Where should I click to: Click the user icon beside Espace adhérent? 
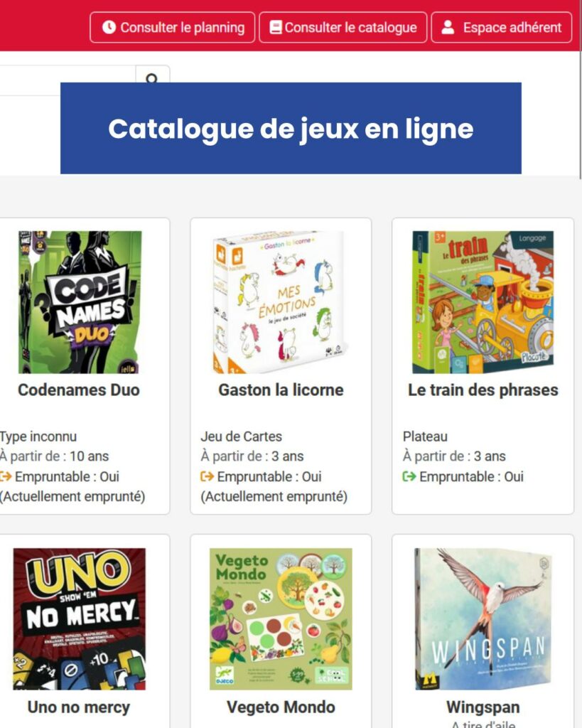[x=448, y=28]
